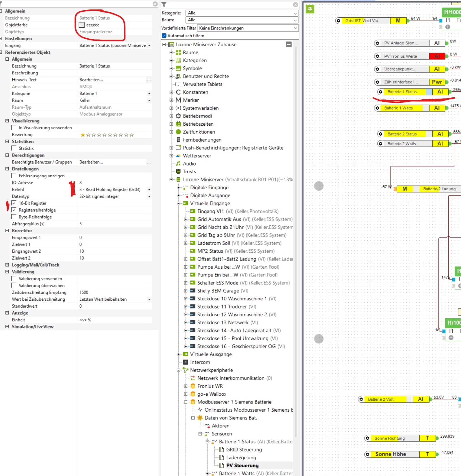Image resolution: width=461 pixels, height=476 pixels.
Task: Click the Verwaltete Tablets icon
Action: click(x=178, y=84)
